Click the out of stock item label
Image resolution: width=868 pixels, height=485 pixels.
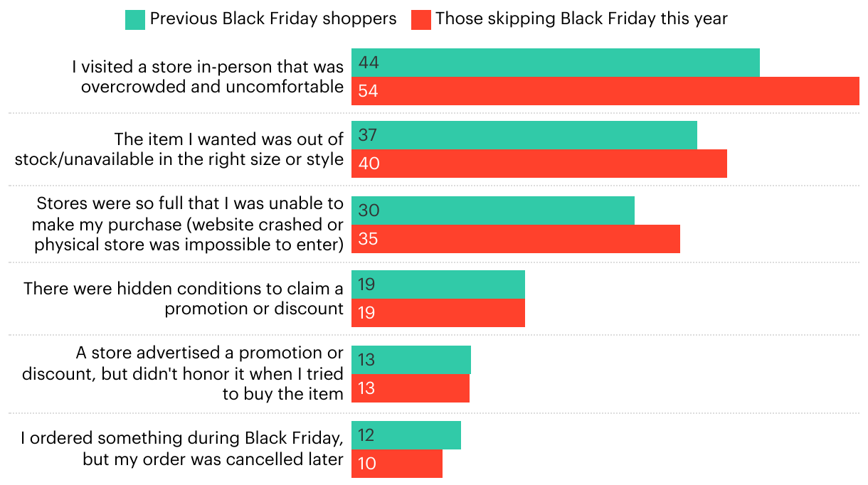point(179,149)
